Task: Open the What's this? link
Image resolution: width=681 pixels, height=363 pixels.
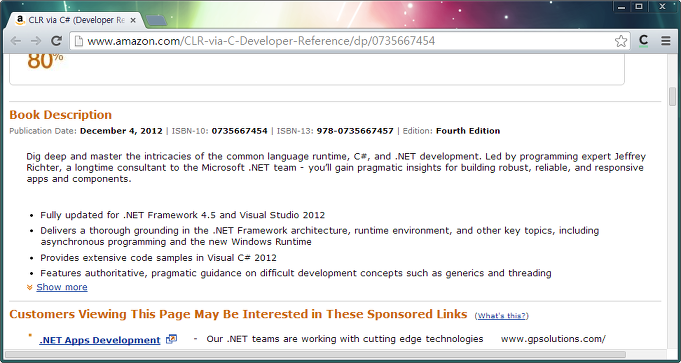Action: pos(502,316)
